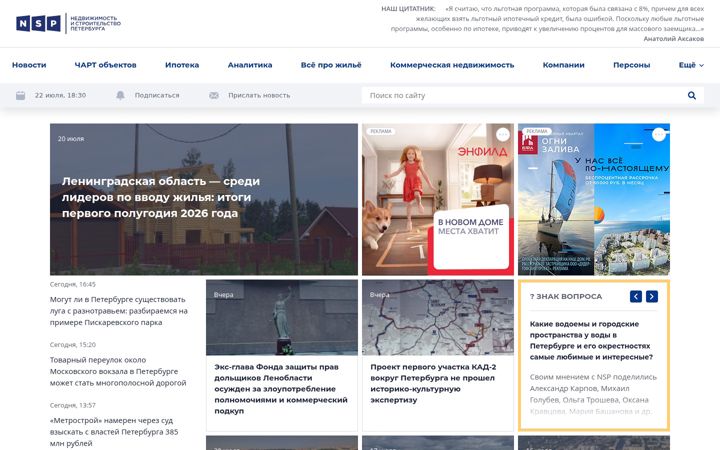Open the question about водоемы и городские пространства
The width and height of the screenshot is (720, 450).
click(x=591, y=340)
